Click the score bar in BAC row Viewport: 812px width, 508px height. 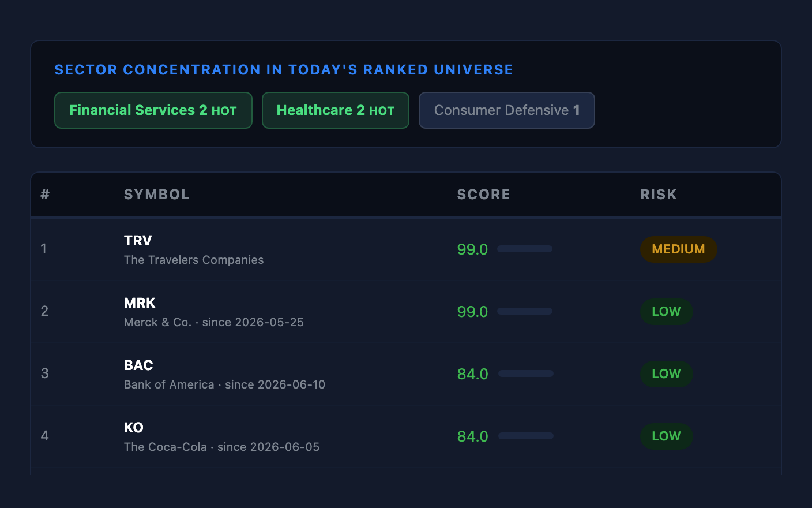[526, 373]
